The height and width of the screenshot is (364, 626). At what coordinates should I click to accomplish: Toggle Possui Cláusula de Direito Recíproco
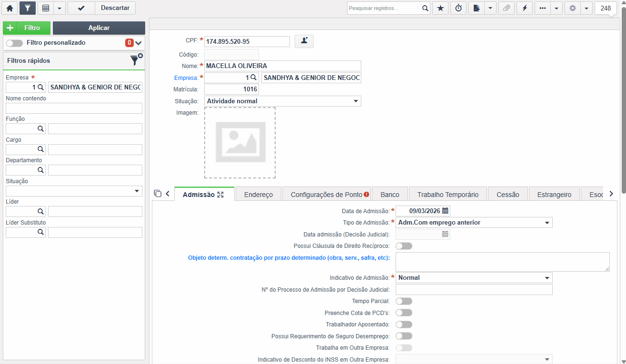(404, 246)
